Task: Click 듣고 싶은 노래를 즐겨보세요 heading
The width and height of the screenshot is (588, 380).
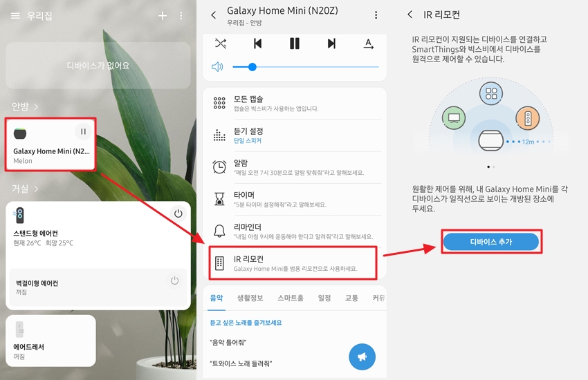Action: (246, 323)
